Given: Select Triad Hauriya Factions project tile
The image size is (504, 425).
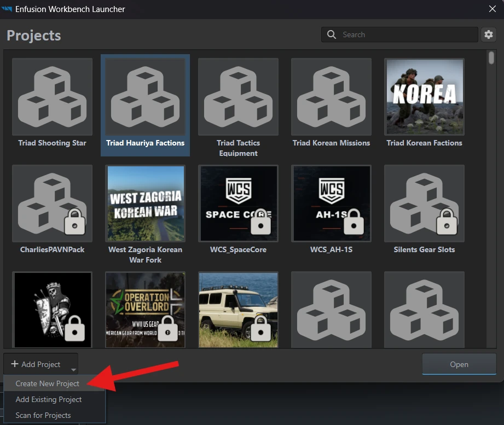Looking at the screenshot, I should (x=145, y=105).
